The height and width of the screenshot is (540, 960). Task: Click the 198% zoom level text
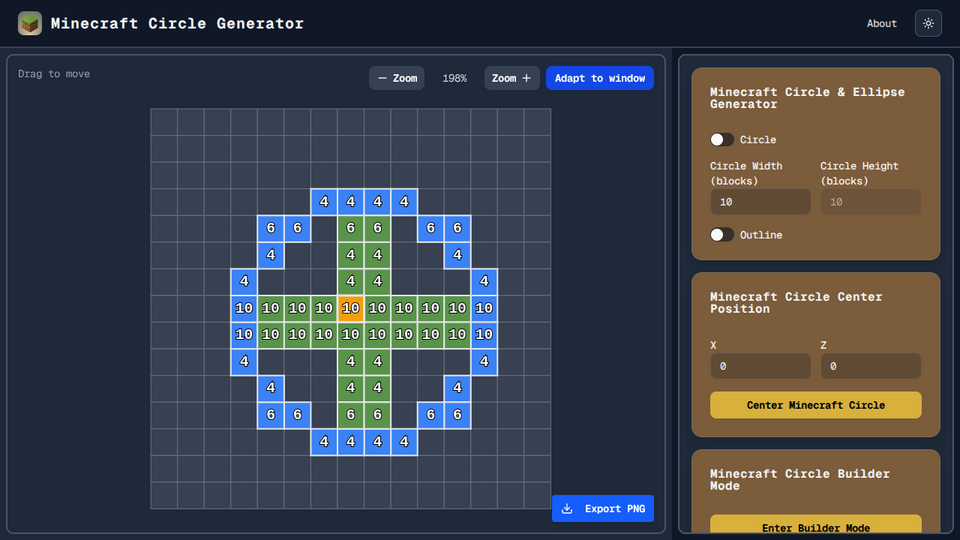(454, 78)
